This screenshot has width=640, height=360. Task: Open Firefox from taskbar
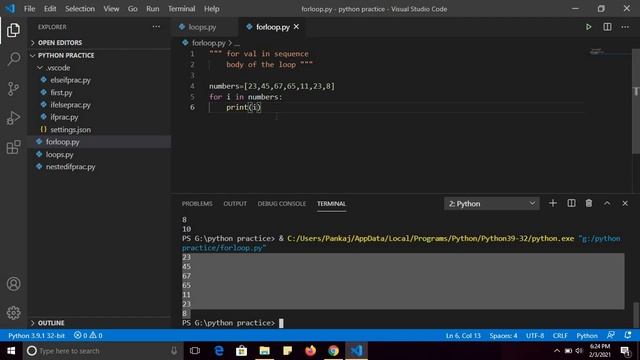310,351
